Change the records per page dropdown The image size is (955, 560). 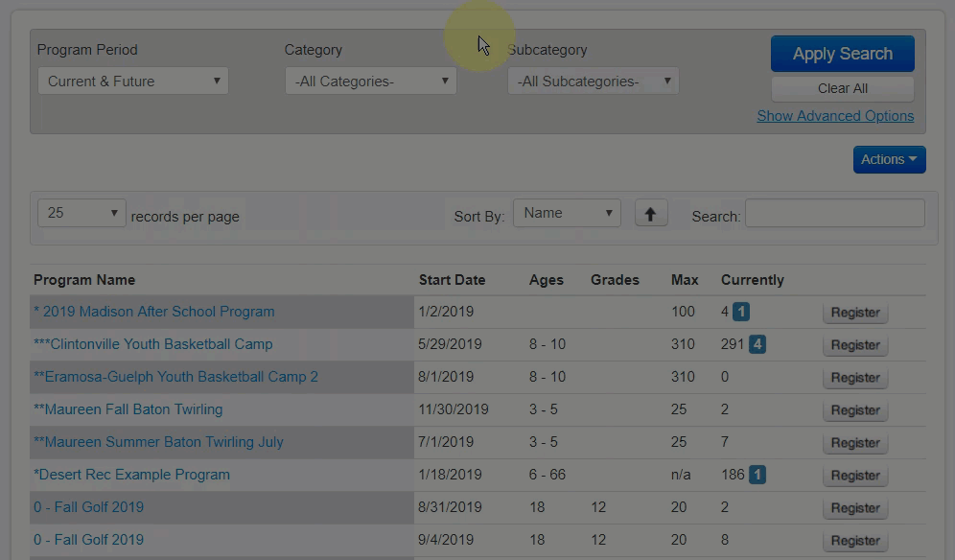(x=82, y=213)
